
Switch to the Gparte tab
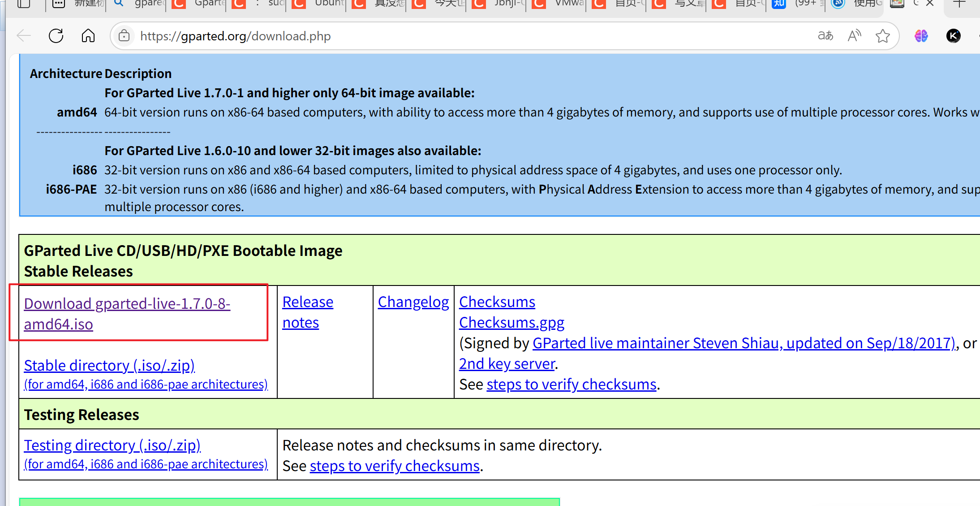(x=198, y=4)
